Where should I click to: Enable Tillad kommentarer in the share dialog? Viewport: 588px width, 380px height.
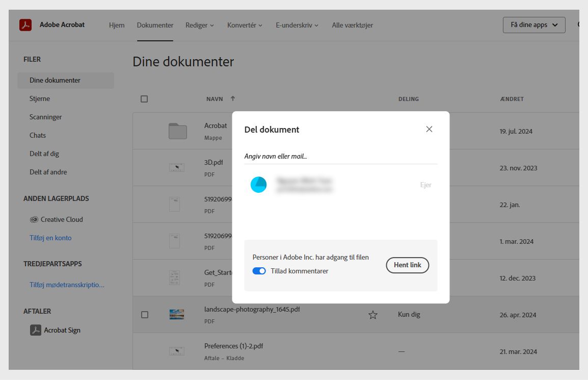[x=260, y=271]
